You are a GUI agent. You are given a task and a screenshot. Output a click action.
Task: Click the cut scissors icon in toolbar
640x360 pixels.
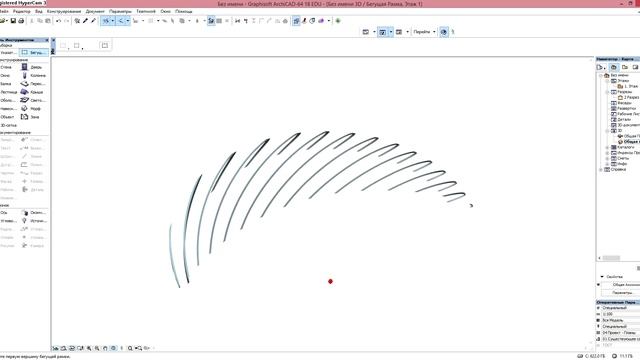tap(31, 21)
